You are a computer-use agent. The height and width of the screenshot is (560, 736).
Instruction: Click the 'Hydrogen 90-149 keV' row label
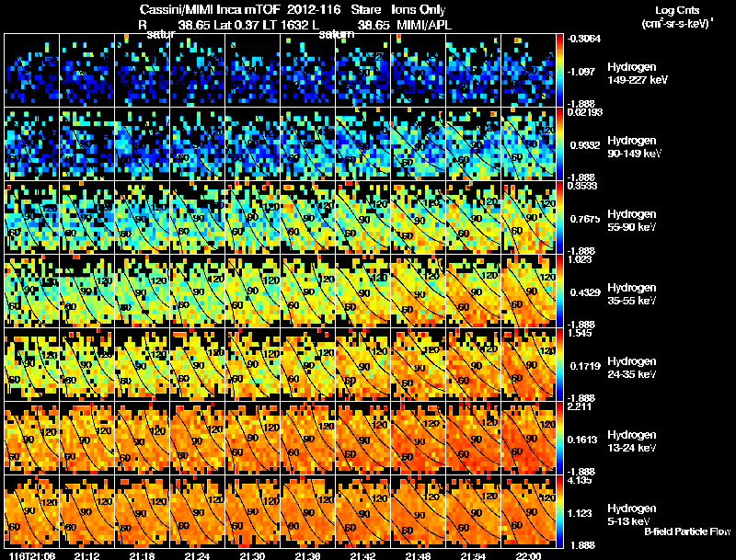635,147
